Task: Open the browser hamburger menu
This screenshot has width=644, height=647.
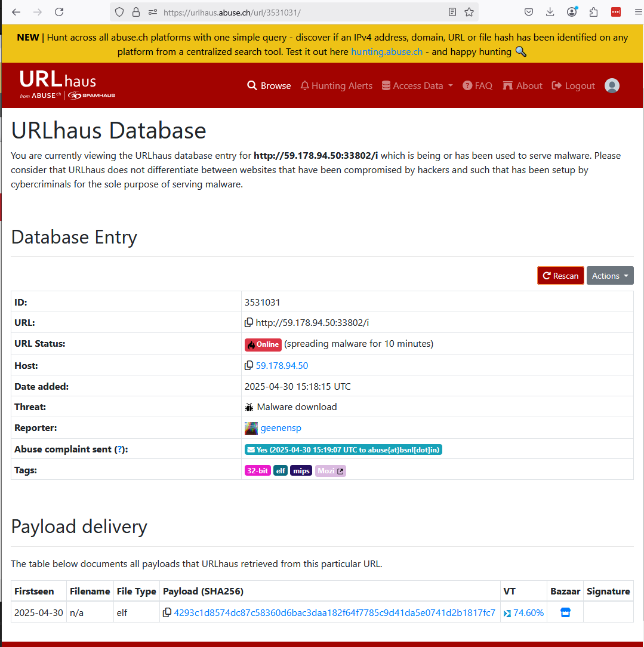Action: pyautogui.click(x=638, y=13)
